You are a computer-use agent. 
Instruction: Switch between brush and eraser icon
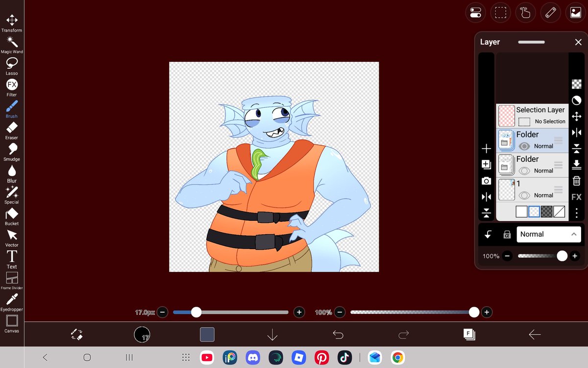[x=76, y=335]
